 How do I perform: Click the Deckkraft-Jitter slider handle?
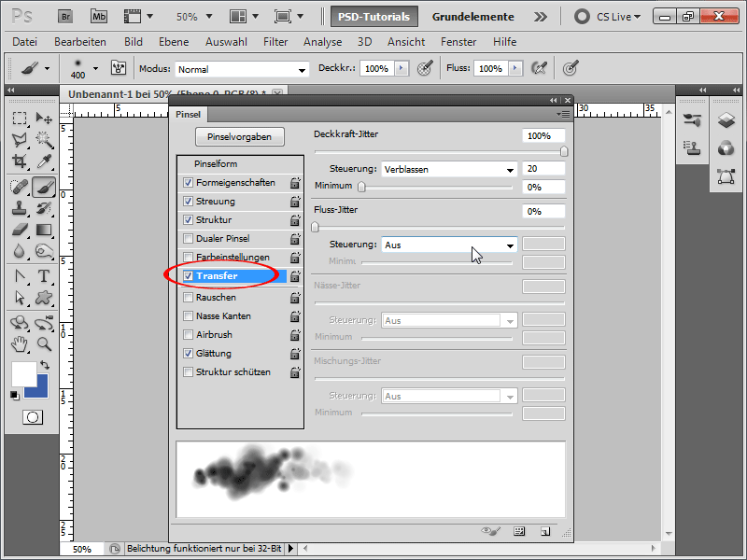[x=564, y=151]
